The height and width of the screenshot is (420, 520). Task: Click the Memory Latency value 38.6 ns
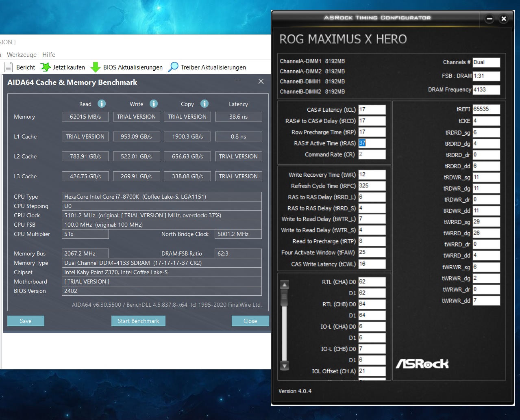pyautogui.click(x=238, y=117)
